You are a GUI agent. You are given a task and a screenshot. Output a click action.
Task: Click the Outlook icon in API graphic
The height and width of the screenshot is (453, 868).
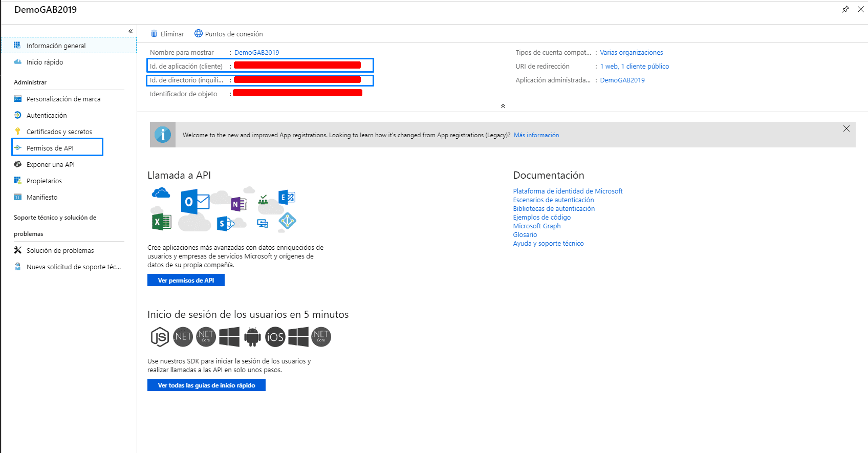click(x=195, y=202)
